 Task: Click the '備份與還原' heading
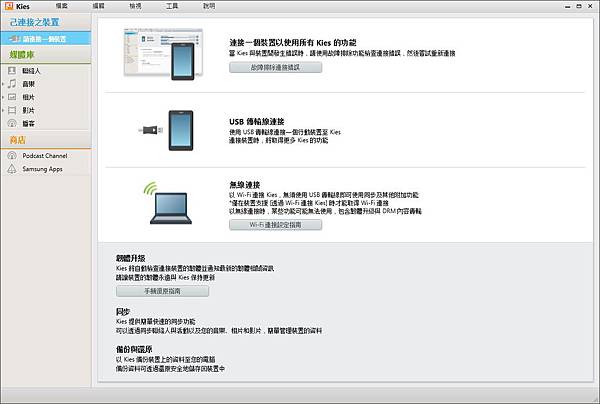tap(134, 349)
